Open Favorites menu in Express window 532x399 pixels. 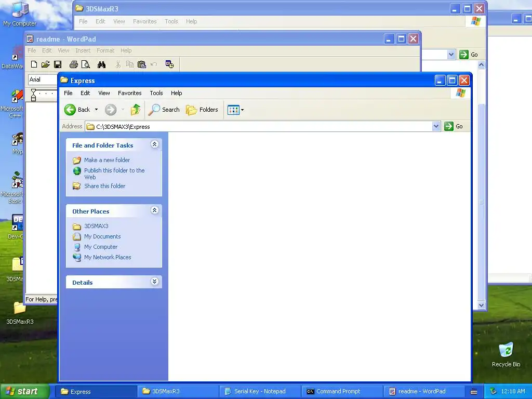pos(129,93)
